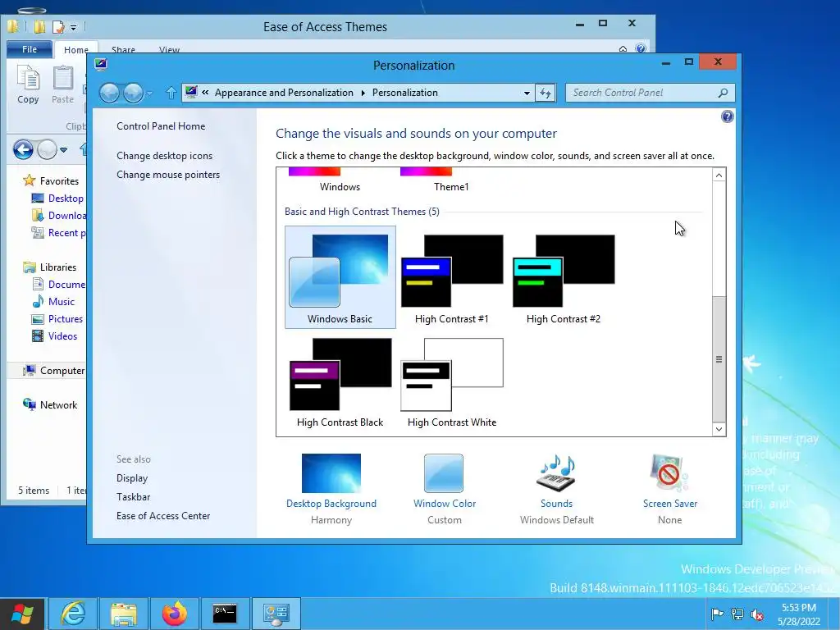Click the Personalization help question mark icon

click(x=727, y=116)
